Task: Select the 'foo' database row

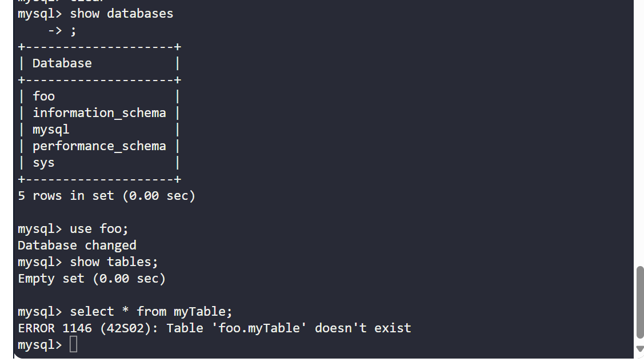Action: coord(98,96)
